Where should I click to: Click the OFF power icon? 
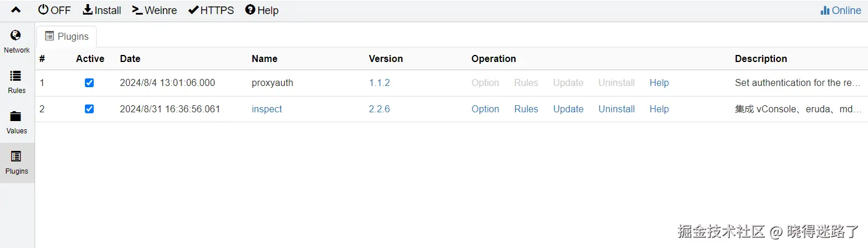click(x=43, y=10)
